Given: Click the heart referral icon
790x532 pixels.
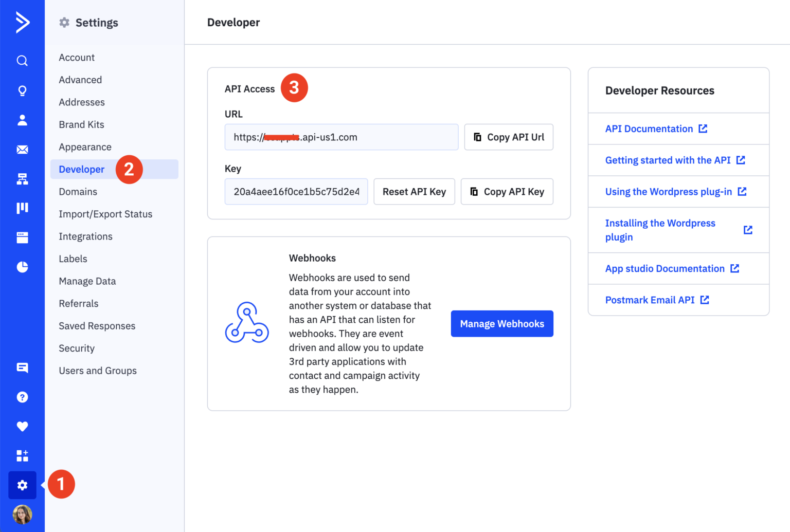Looking at the screenshot, I should pos(22,426).
